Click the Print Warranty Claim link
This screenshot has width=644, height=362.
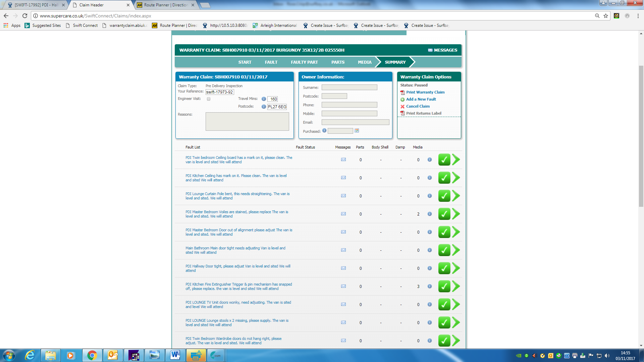click(x=425, y=92)
